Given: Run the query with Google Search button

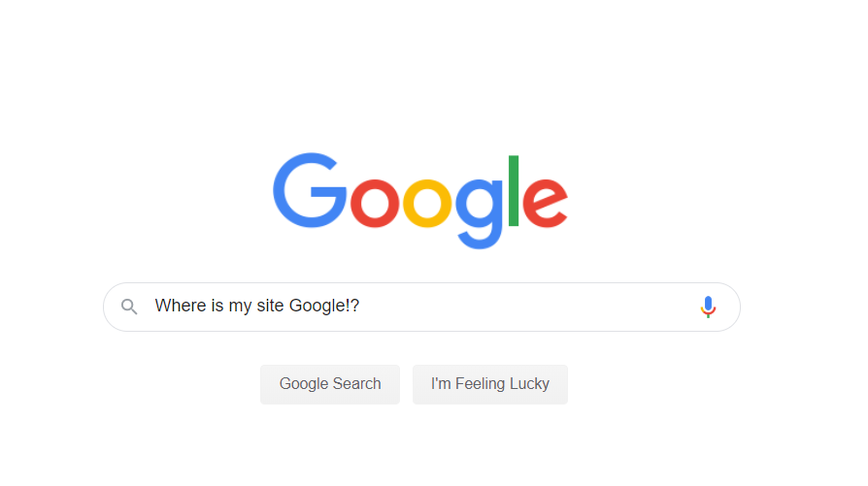Looking at the screenshot, I should pyautogui.click(x=330, y=384).
